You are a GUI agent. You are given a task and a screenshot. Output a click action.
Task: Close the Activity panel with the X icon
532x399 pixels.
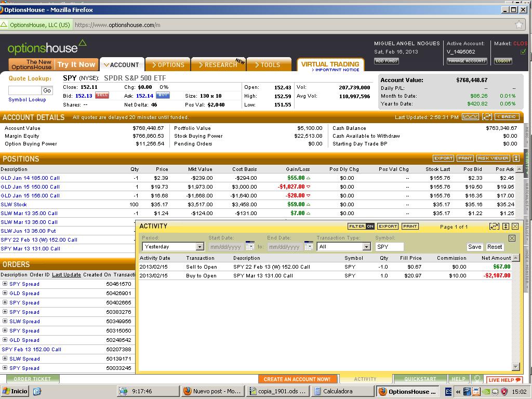click(x=515, y=227)
